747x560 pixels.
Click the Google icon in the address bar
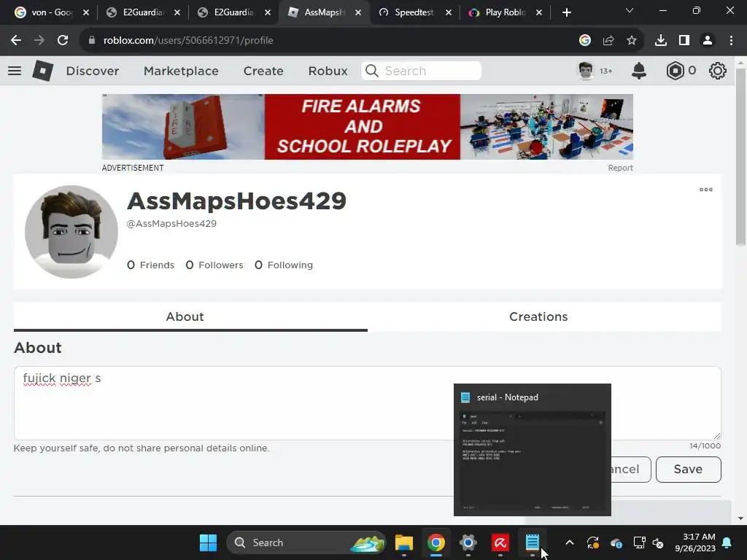[584, 41]
